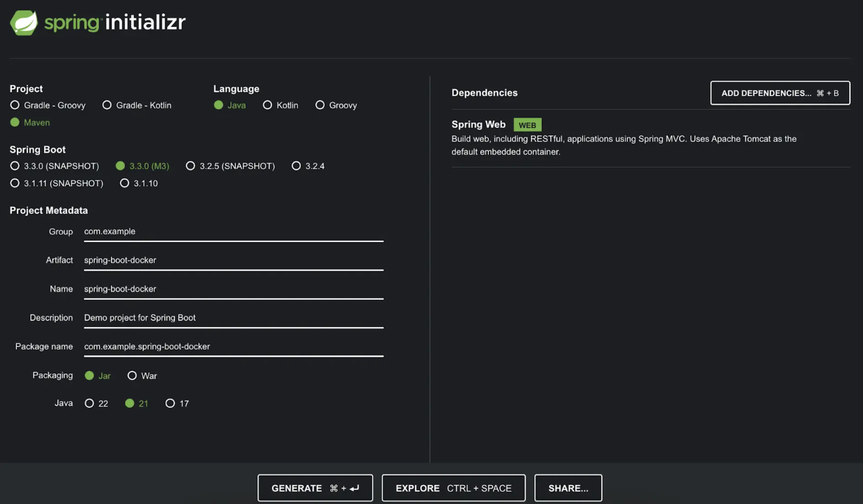Open the Share dialog

point(568,488)
